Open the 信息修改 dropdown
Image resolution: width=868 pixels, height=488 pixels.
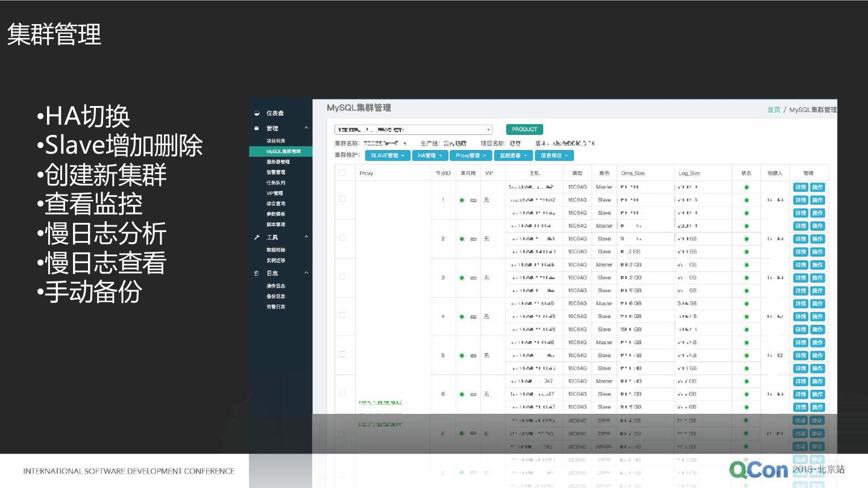554,155
